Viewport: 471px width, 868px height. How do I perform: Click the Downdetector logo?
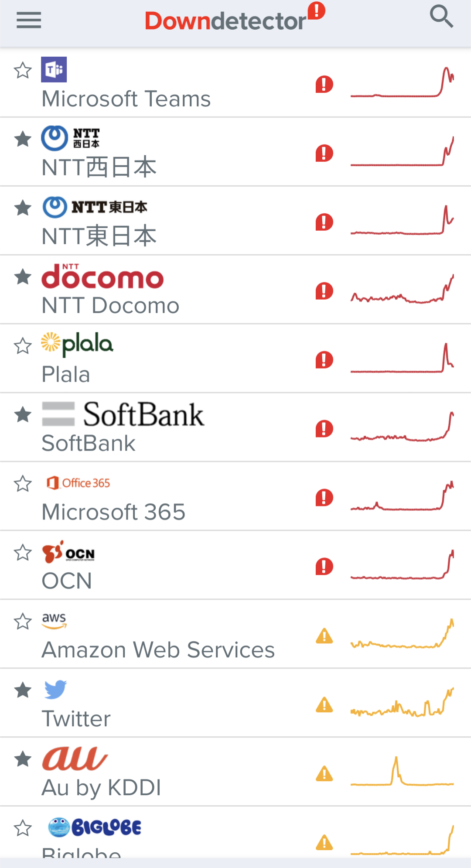coord(235,17)
